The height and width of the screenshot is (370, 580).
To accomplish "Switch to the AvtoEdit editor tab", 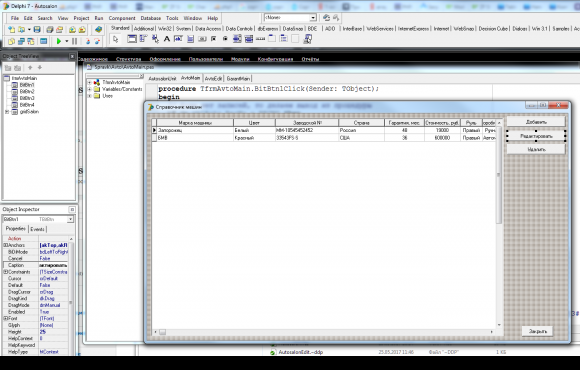I will point(213,78).
